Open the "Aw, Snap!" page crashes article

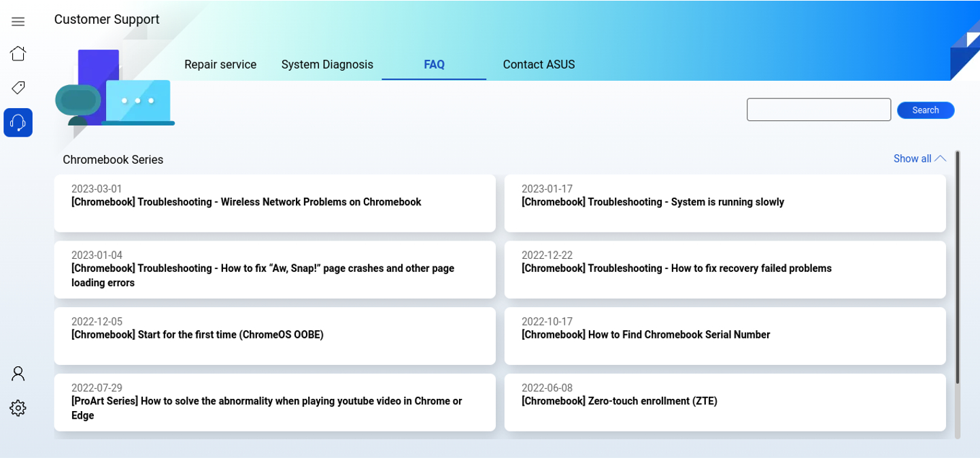click(275, 270)
